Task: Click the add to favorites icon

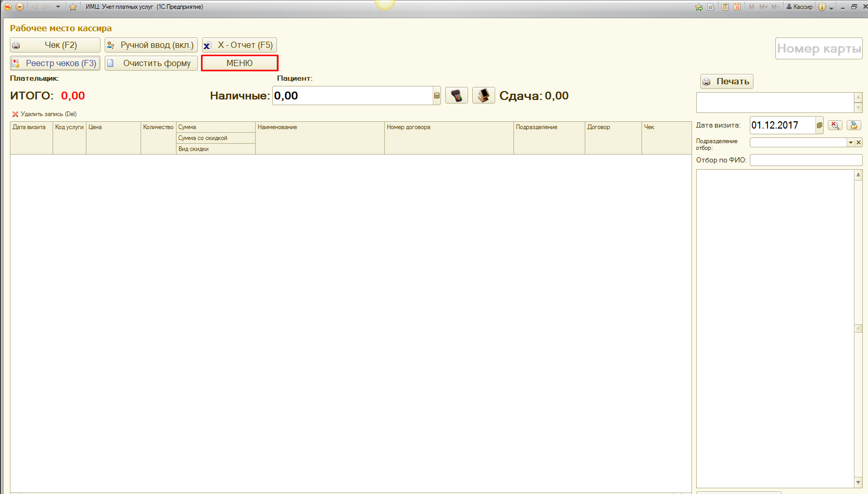Action: click(x=699, y=7)
